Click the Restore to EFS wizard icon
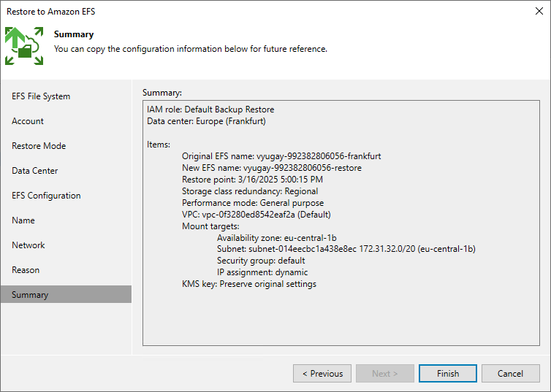551x392 pixels. (x=24, y=46)
